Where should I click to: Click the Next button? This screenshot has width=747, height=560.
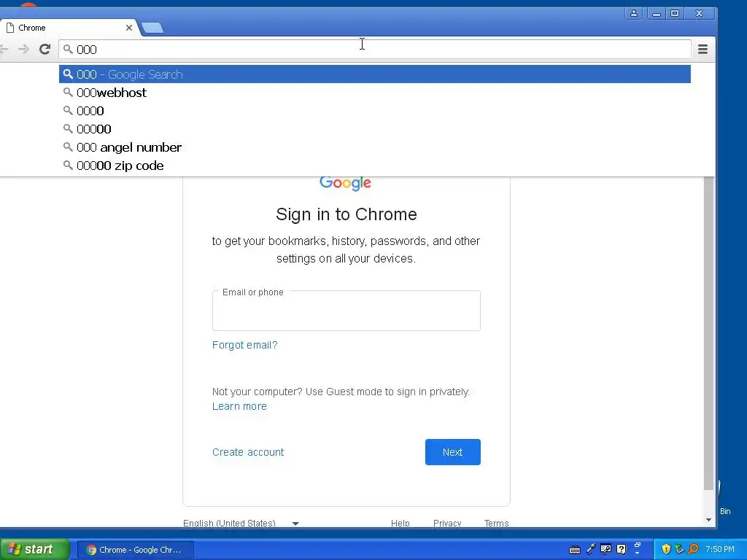click(x=452, y=452)
